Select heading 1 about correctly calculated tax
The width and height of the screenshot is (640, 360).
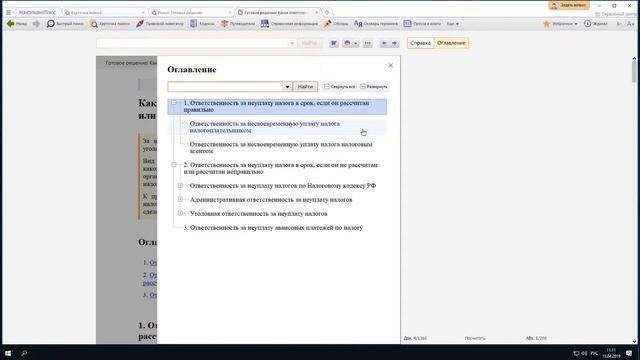pos(276,106)
